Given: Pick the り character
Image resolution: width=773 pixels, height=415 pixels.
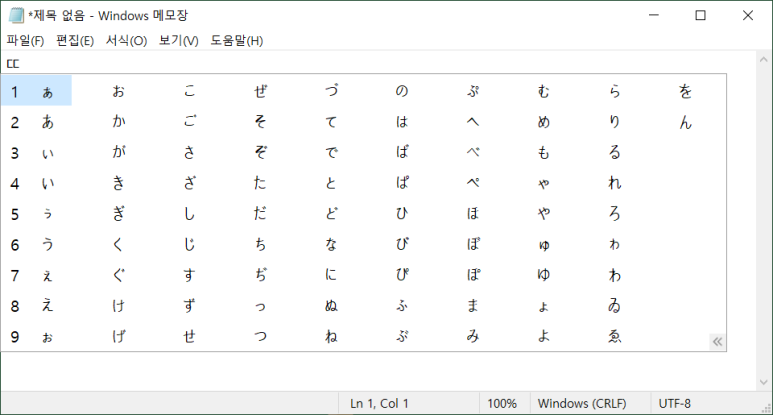Looking at the screenshot, I should 615,122.
